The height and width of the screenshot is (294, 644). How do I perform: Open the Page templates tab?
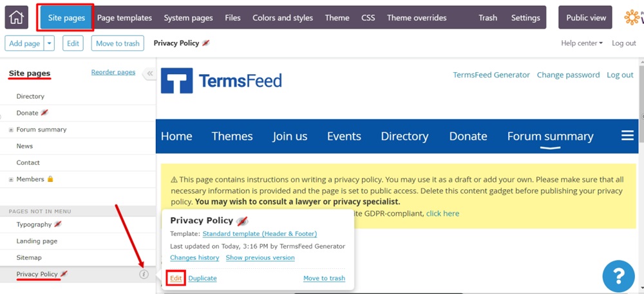pos(124,17)
